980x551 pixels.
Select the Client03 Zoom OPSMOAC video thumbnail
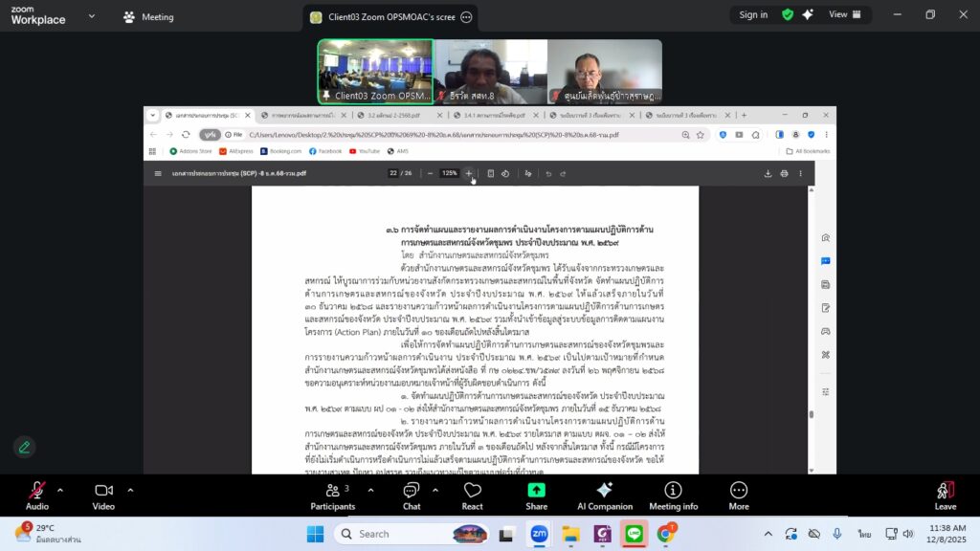375,72
